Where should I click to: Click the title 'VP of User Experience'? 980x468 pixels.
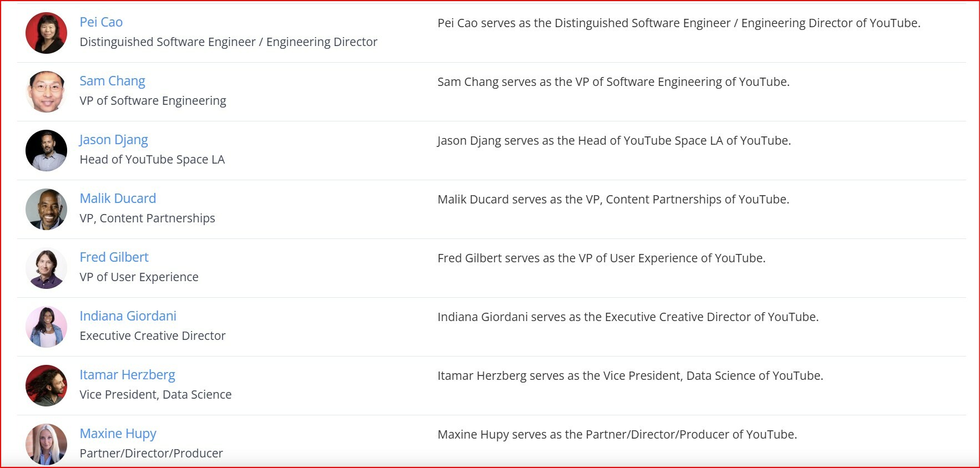coord(139,277)
